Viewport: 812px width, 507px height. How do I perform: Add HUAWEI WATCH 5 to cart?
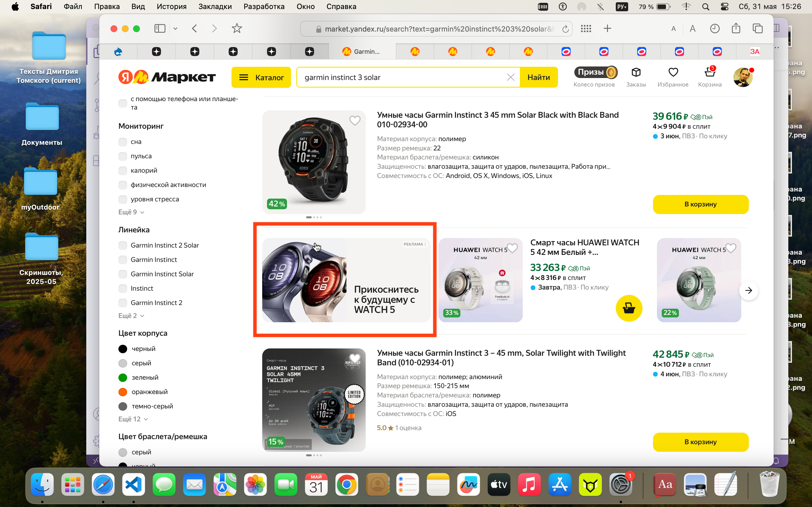[629, 308]
